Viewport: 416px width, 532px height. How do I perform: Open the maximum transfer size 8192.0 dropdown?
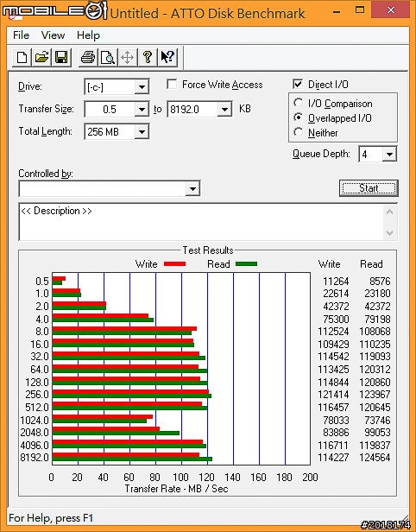[x=224, y=109]
